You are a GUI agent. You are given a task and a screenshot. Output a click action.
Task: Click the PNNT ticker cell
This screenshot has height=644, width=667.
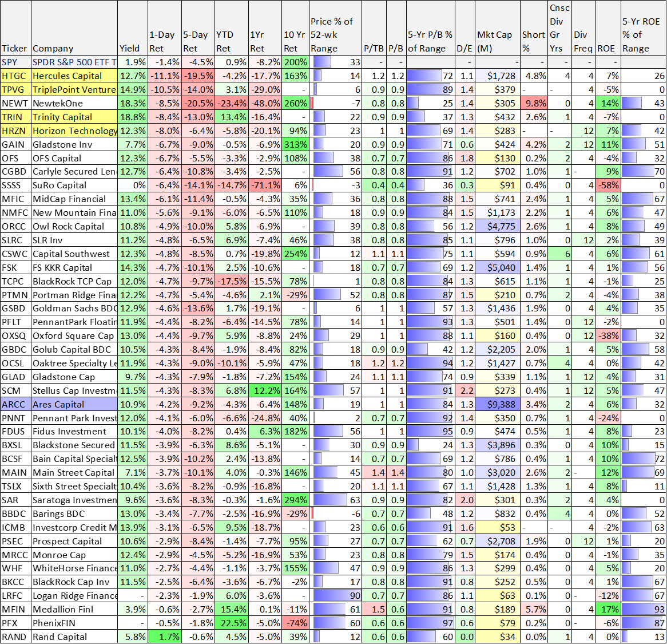tap(15, 417)
